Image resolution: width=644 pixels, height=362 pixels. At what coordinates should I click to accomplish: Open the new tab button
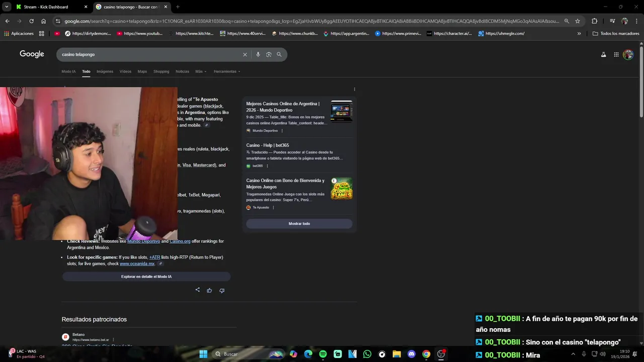pyautogui.click(x=178, y=7)
